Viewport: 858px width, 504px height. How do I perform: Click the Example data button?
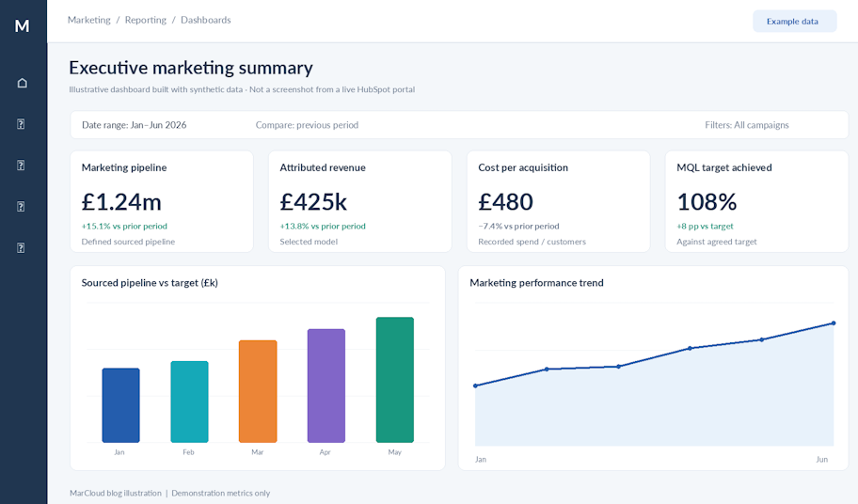pos(795,22)
